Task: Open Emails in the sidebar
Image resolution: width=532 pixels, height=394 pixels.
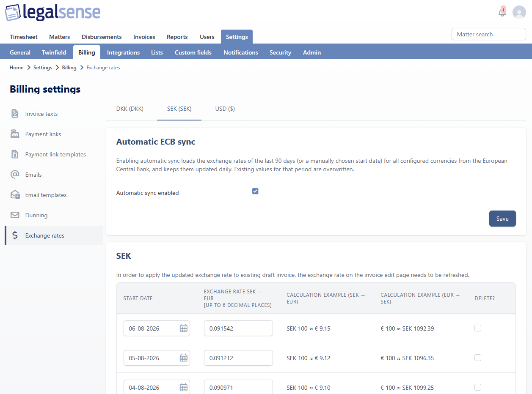Action: (54, 175)
